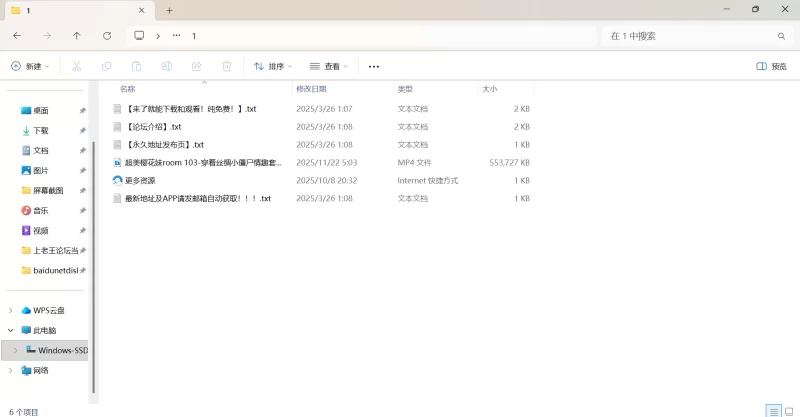Click the Rename icon in toolbar
Screen dimensions: 800x417
point(167,66)
